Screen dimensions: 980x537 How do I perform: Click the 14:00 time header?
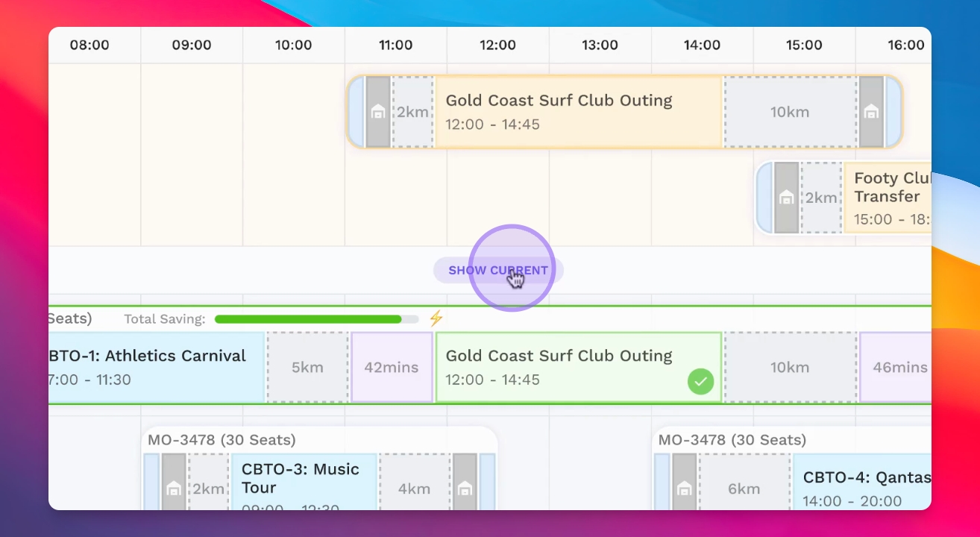[702, 45]
